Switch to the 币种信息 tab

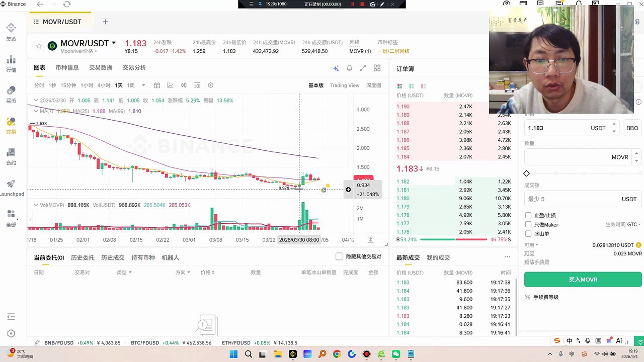coord(67,68)
